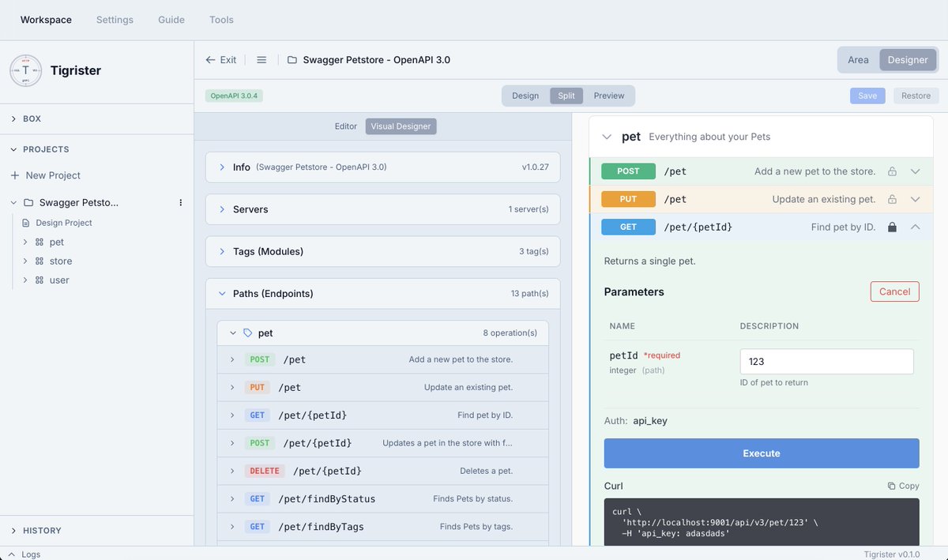
Task: Click the Restore button
Action: [x=916, y=96]
